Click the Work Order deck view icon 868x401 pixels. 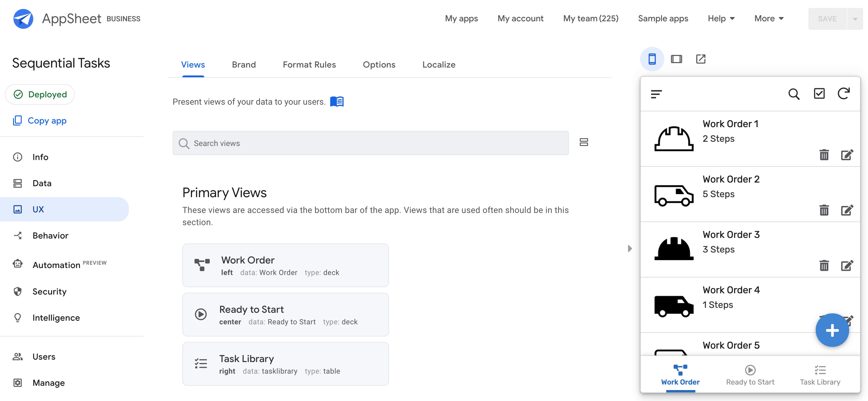pos(201,265)
